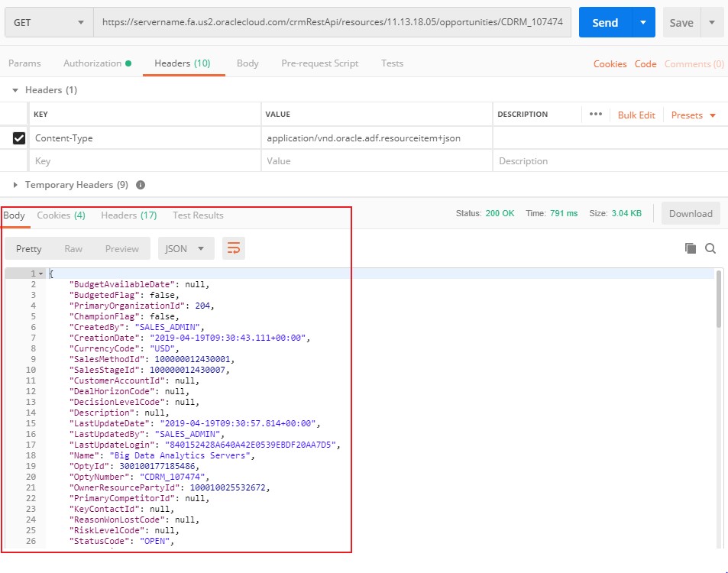This screenshot has height=573, width=728.
Task: Switch to the Params tab
Action: [x=24, y=63]
